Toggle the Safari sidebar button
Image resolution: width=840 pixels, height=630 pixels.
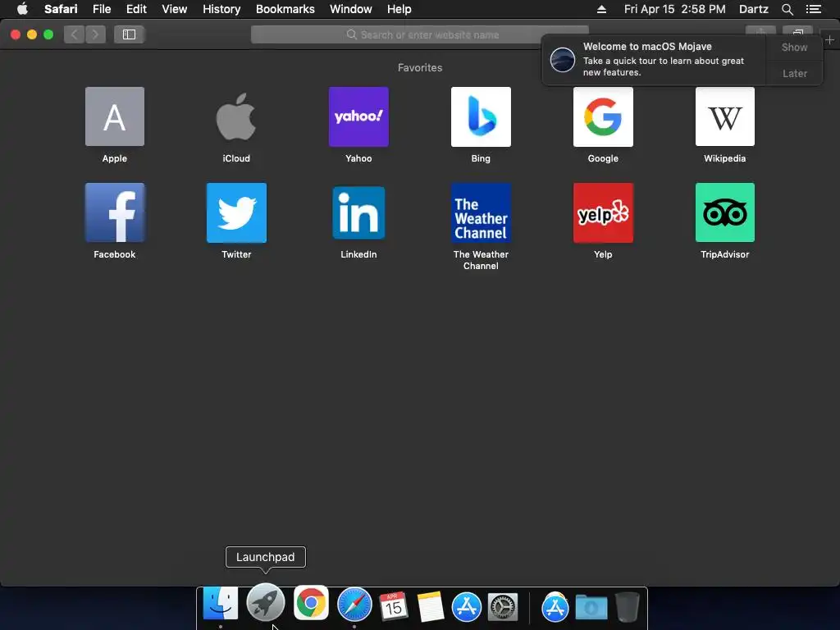(x=129, y=34)
